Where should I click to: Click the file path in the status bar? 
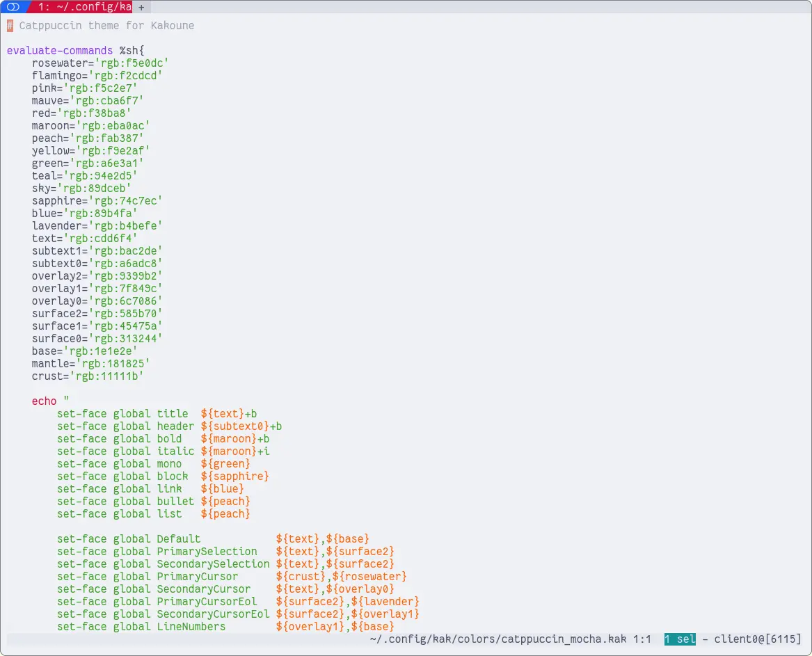coord(498,639)
